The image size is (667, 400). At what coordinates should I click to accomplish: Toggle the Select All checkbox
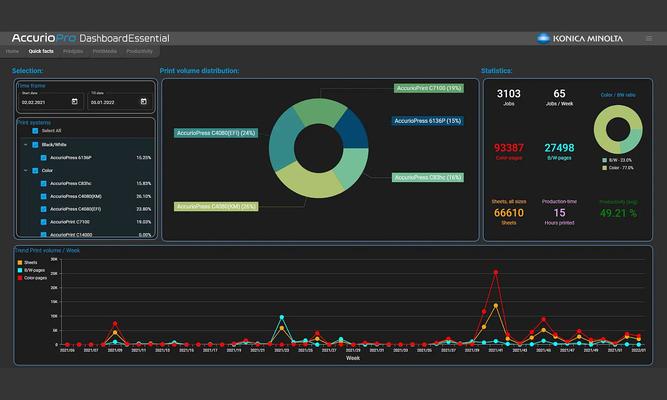(35, 131)
